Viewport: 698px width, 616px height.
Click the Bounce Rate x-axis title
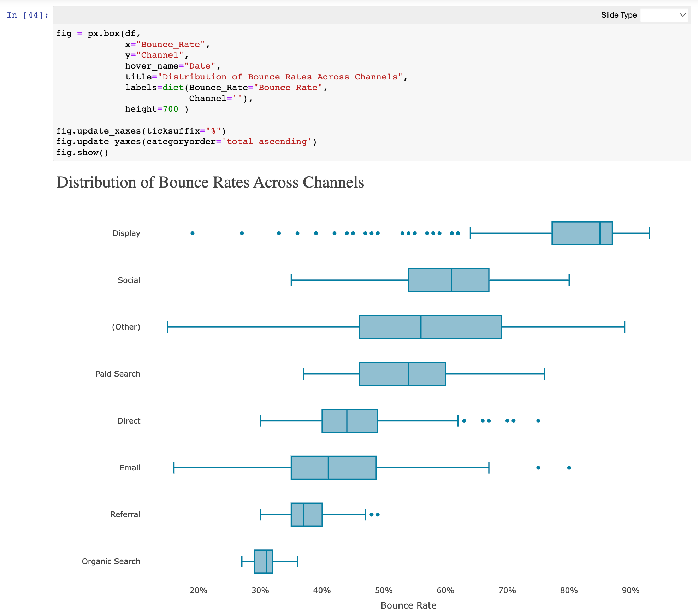(x=408, y=605)
